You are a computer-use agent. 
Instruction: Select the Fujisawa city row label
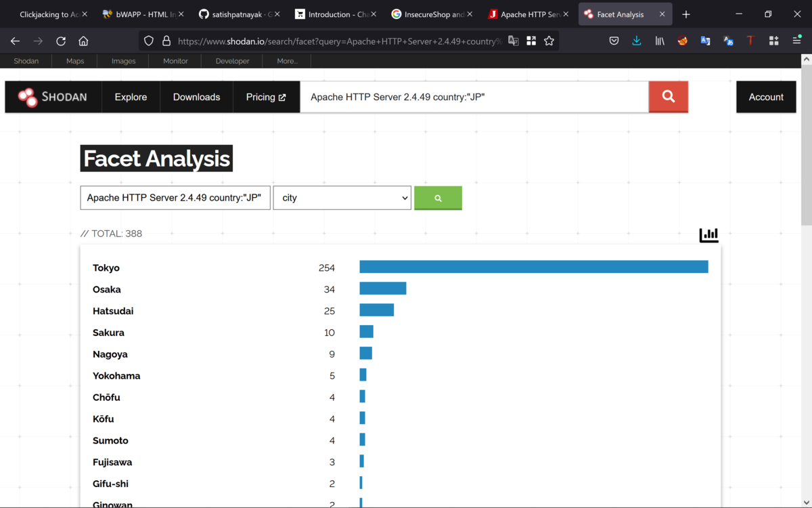coord(112,463)
